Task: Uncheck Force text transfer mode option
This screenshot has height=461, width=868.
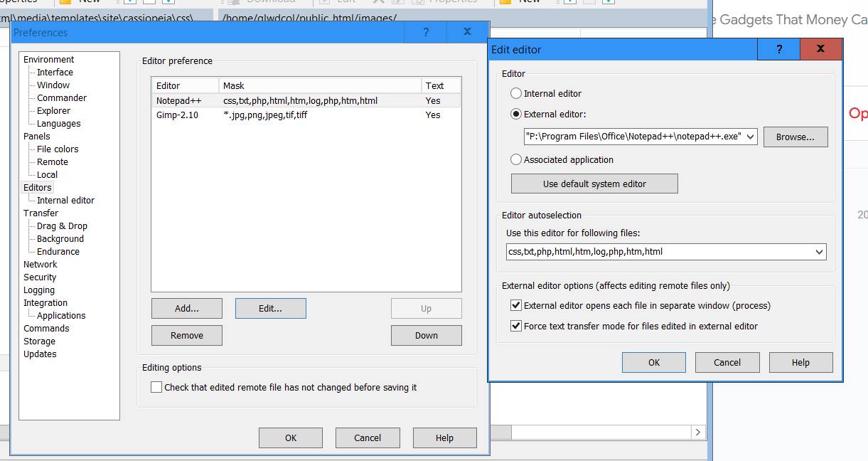Action: [516, 326]
